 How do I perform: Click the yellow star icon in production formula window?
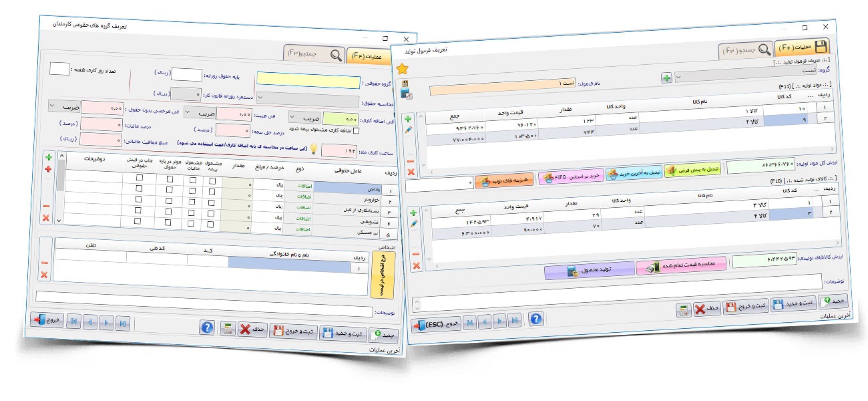point(402,68)
